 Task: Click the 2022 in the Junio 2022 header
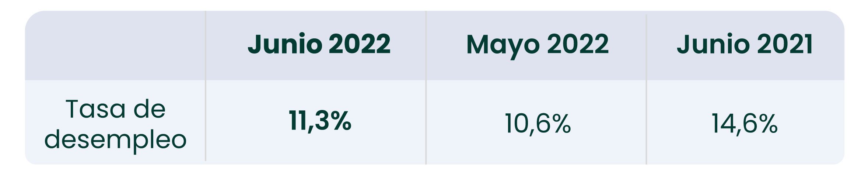click(x=359, y=44)
